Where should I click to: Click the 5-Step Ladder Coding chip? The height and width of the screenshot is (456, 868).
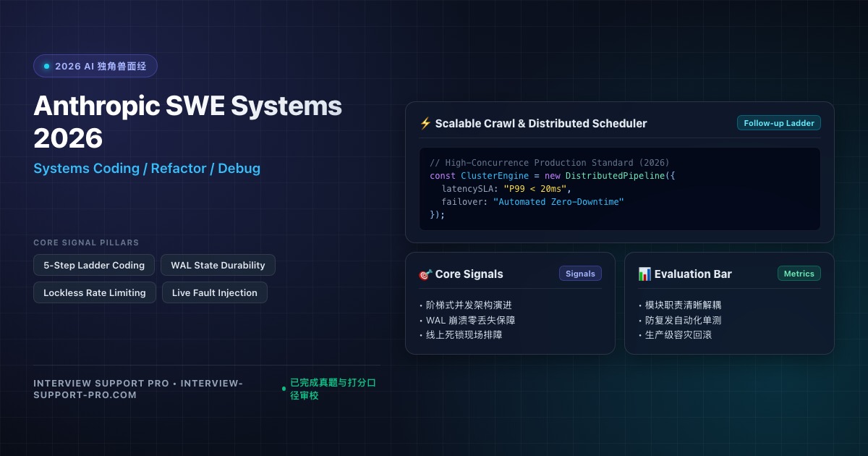tap(94, 265)
